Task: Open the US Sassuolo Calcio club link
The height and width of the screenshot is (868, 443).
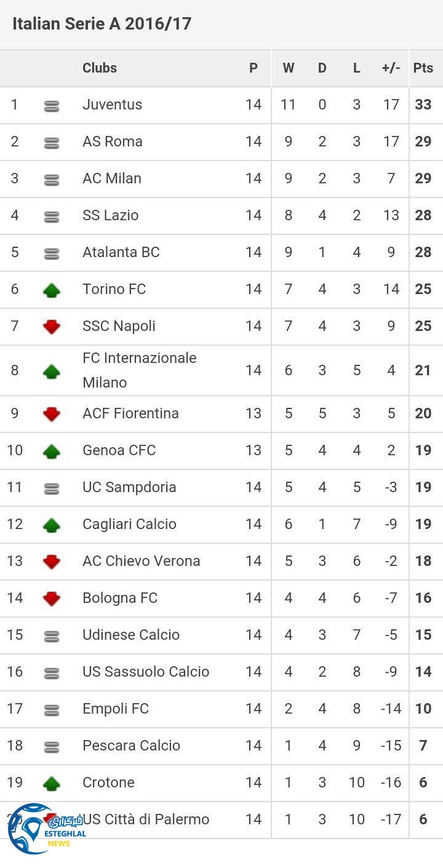Action: coord(146,672)
